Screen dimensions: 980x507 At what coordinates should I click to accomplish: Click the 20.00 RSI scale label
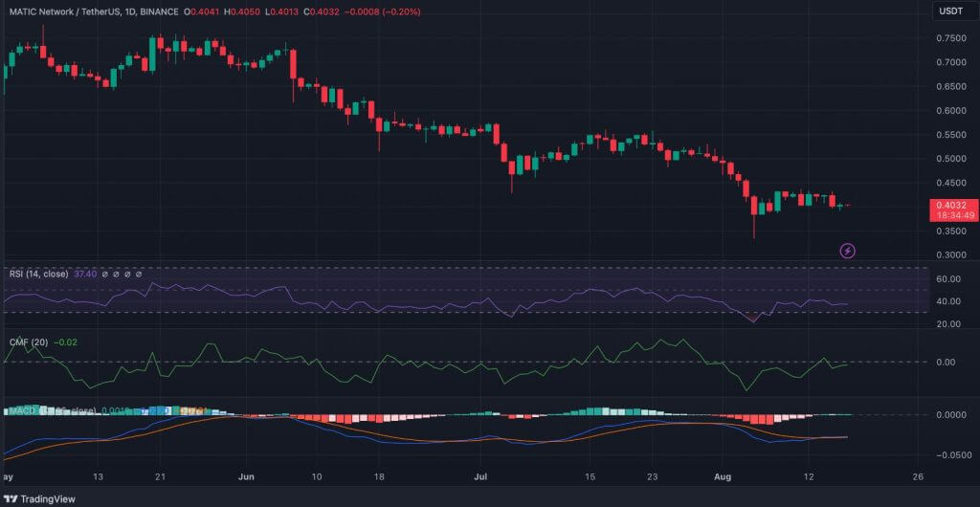948,323
